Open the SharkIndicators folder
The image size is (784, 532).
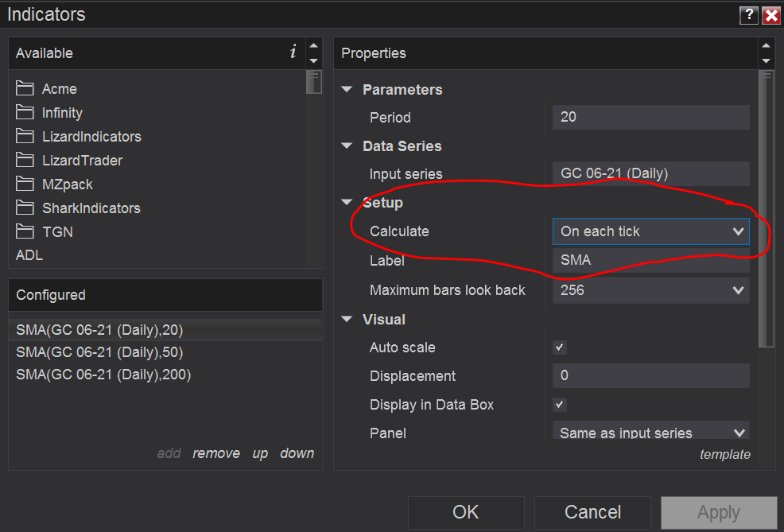77,208
